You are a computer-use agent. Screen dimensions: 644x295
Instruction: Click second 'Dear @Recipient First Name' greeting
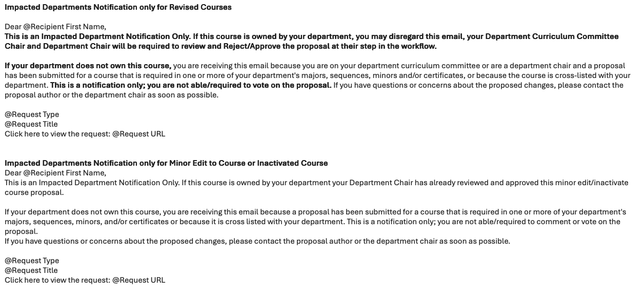(55, 173)
